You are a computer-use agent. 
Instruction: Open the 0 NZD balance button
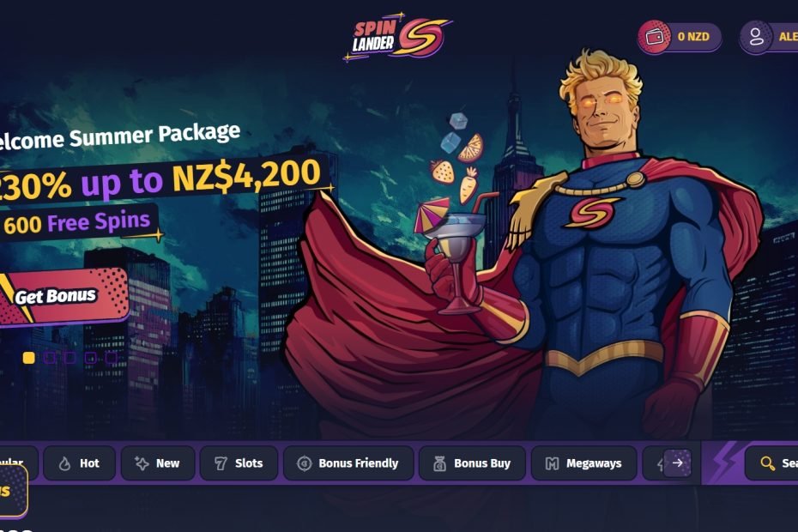[680, 37]
